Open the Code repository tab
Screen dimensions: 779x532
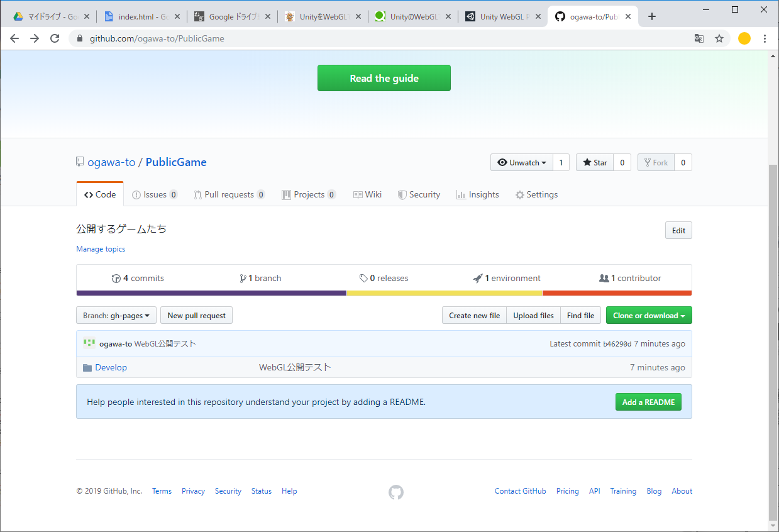[x=100, y=194]
